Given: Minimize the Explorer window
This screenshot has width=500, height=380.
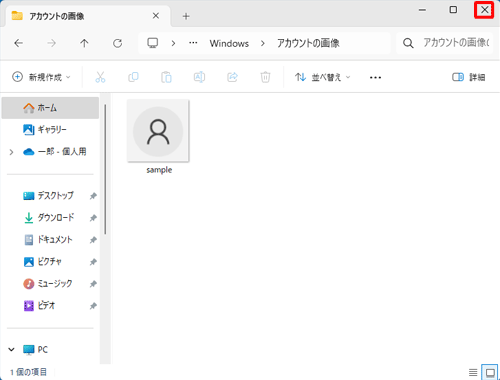Looking at the screenshot, I should (x=422, y=10).
